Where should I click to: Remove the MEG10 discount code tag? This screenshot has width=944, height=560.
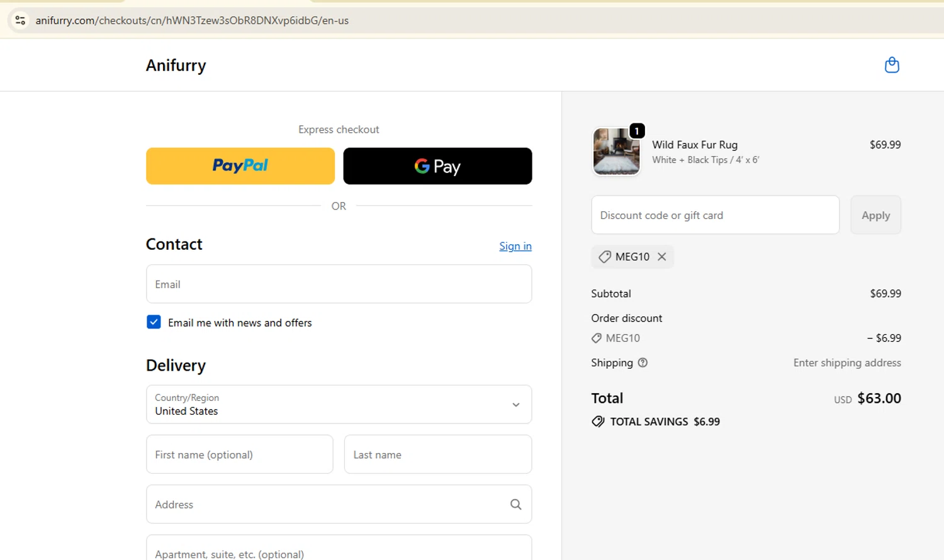[x=661, y=257]
